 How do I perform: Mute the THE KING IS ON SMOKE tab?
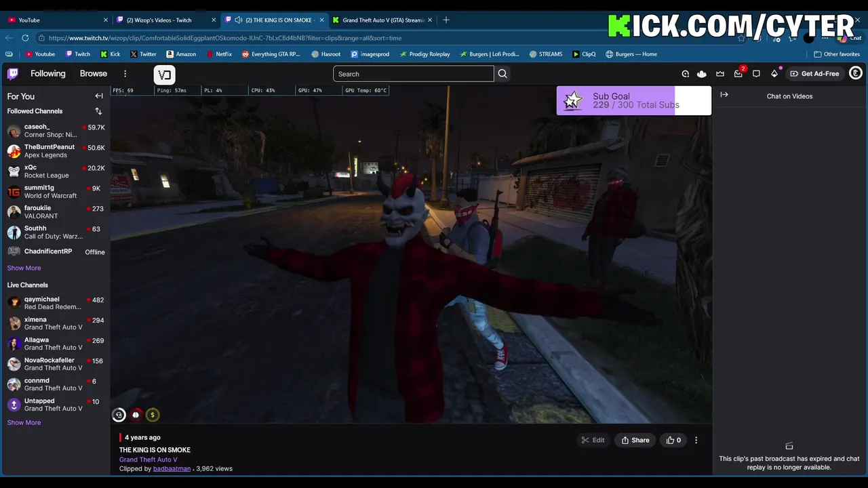pyautogui.click(x=239, y=20)
